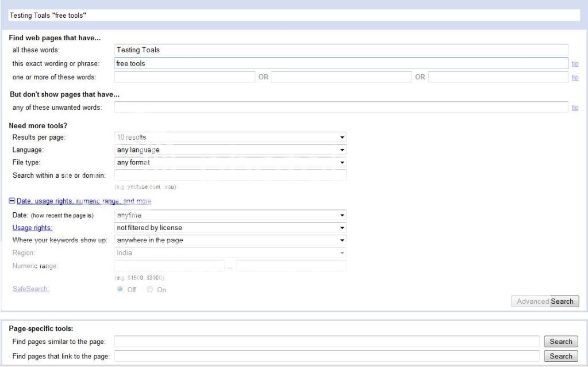Click Search button for pages that link
This screenshot has width=588, height=367.
(560, 356)
